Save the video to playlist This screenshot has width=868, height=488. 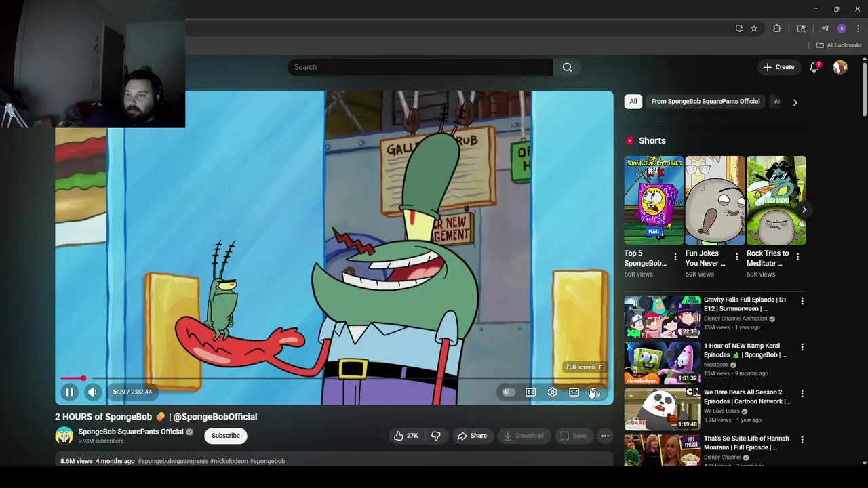tap(573, 436)
